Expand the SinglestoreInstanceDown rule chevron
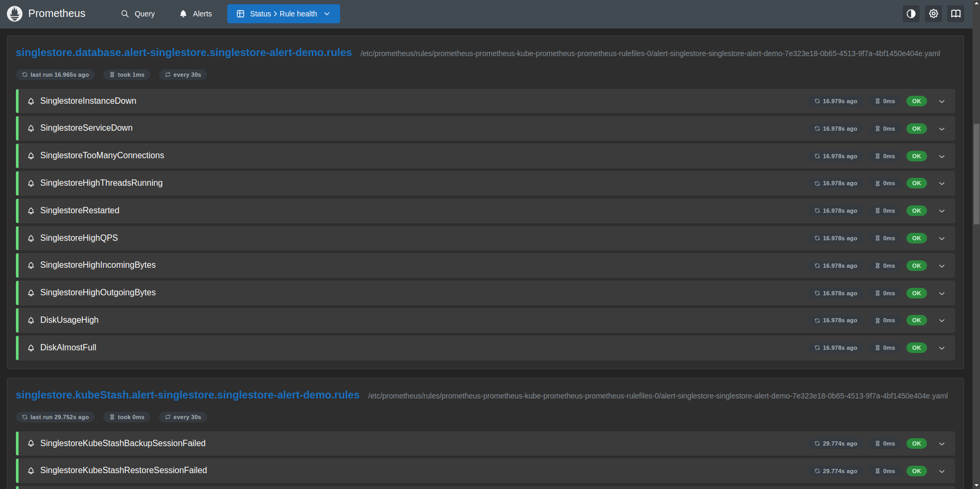 point(942,101)
